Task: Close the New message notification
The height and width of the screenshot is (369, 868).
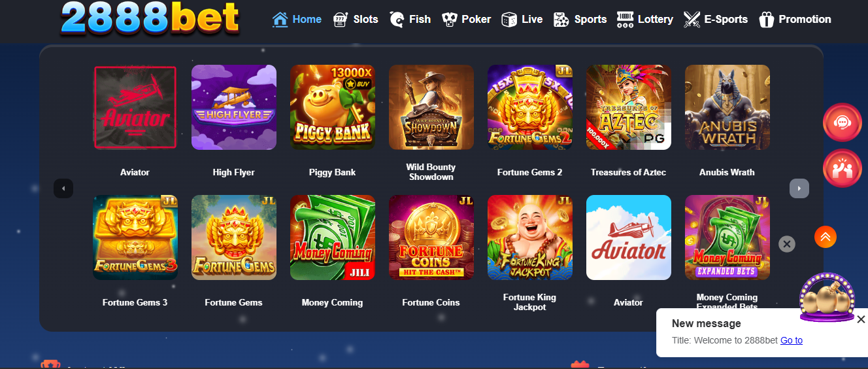Action: click(861, 319)
